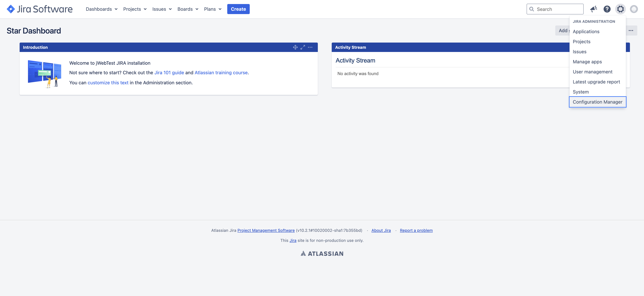Screen dimensions: 644x296
Task: Expand the Plans dropdown
Action: 213,9
